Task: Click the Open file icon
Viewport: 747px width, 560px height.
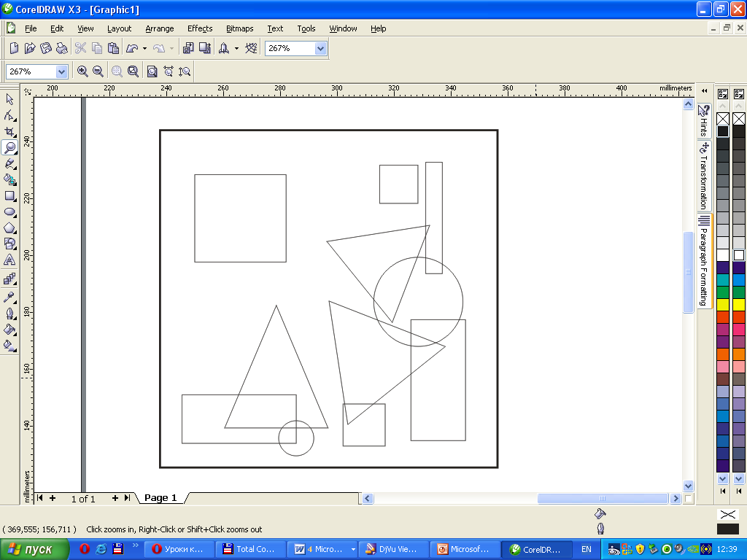Action: tap(30, 48)
